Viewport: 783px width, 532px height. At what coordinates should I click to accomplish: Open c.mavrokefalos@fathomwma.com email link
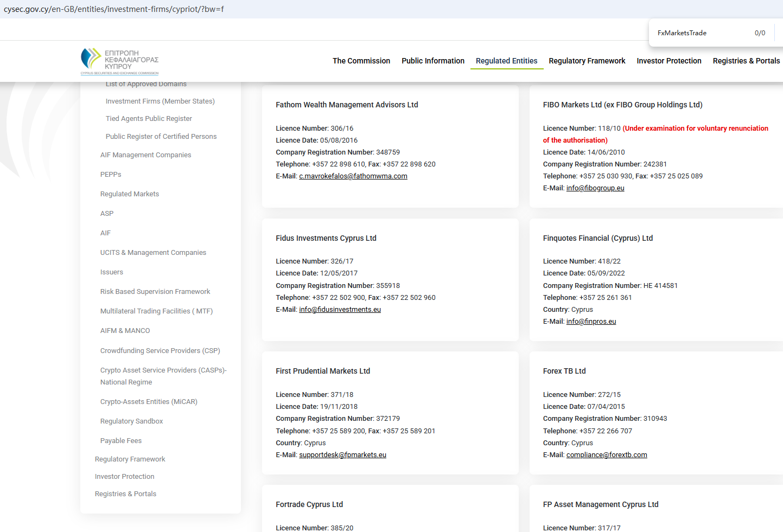(353, 176)
